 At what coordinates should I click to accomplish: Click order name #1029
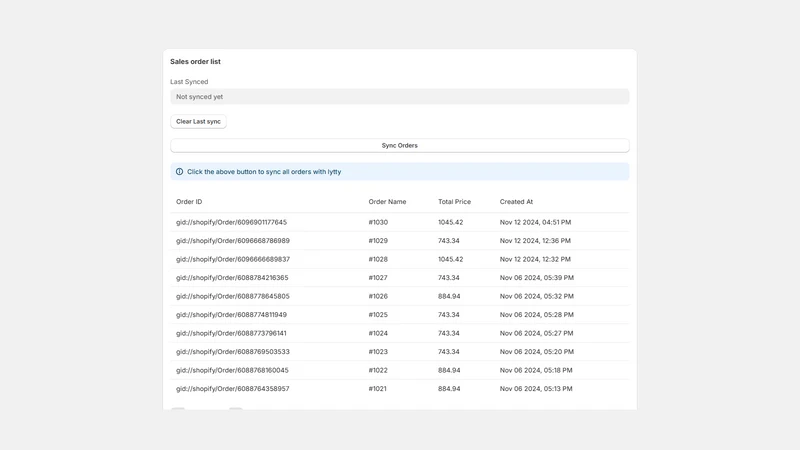pyautogui.click(x=378, y=241)
